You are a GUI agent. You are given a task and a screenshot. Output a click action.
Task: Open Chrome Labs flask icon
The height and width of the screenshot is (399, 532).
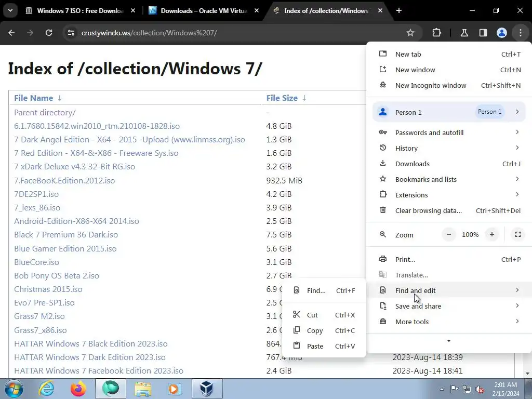[x=464, y=33]
